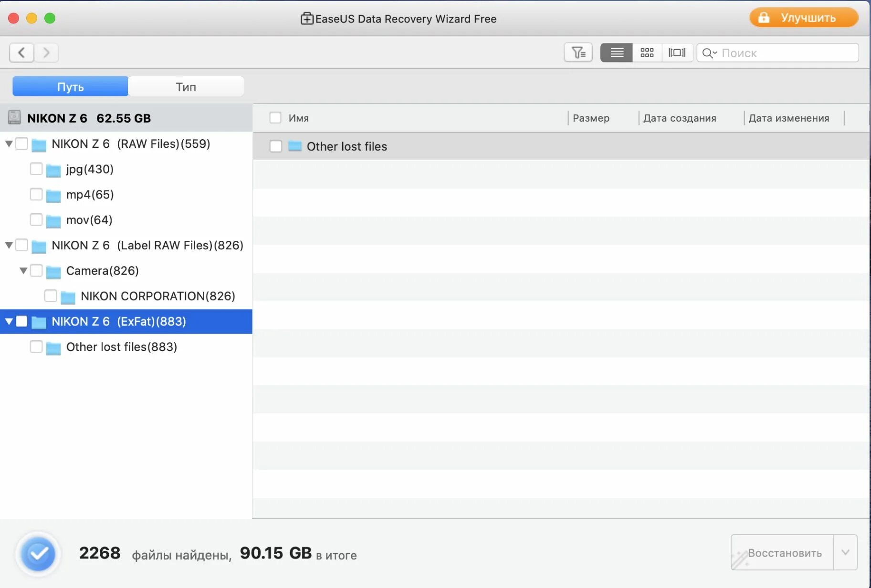This screenshot has height=588, width=871.
Task: Check the jpg(430) checkbox
Action: [x=36, y=169]
